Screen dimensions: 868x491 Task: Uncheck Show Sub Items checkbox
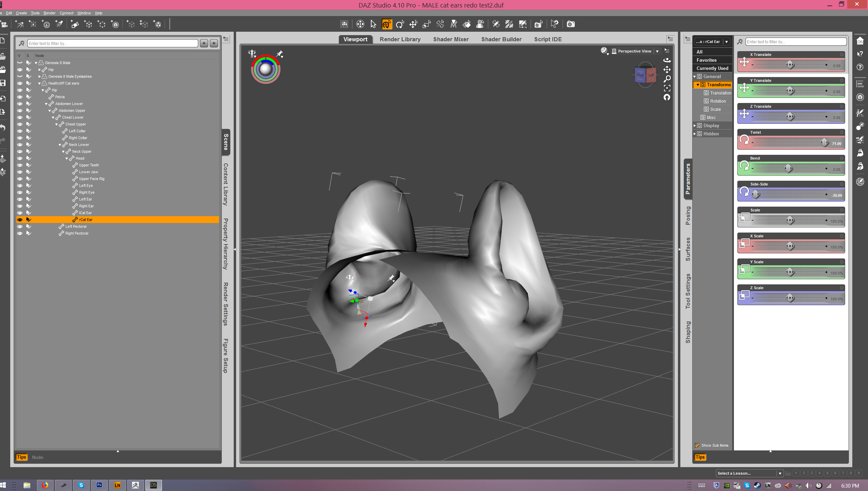coord(697,445)
